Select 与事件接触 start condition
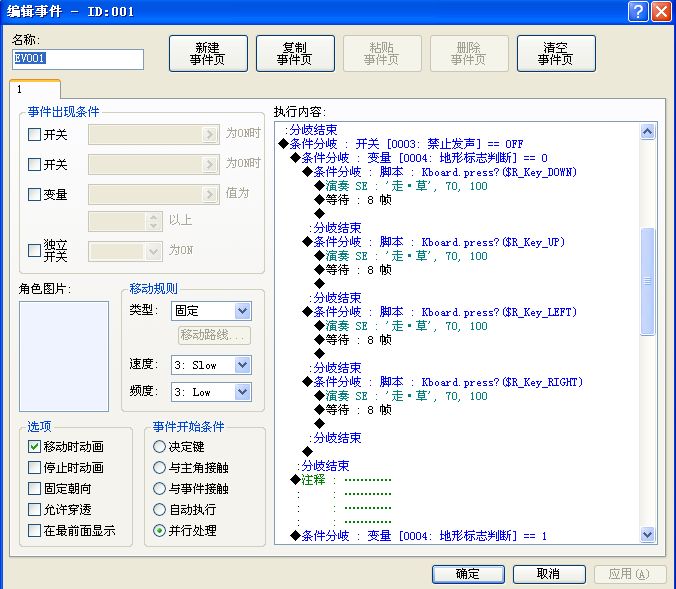The image size is (676, 589). tap(159, 489)
